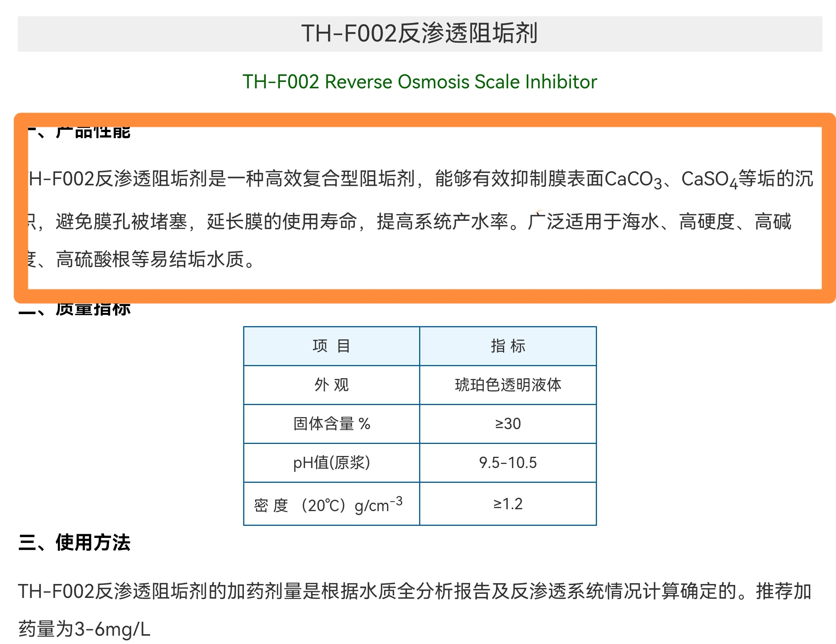
Task: Click the 项目 table header cell
Action: (x=332, y=346)
